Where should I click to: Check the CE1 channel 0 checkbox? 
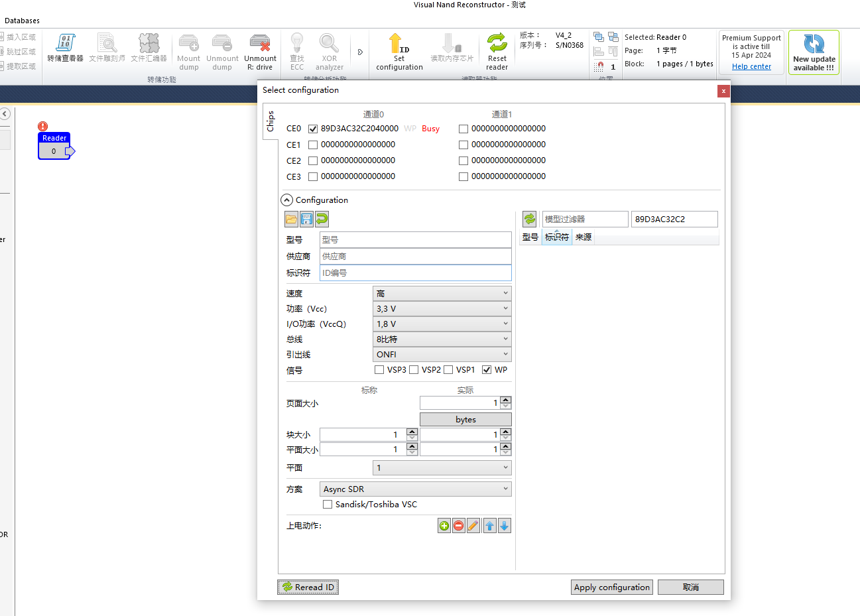coord(313,145)
